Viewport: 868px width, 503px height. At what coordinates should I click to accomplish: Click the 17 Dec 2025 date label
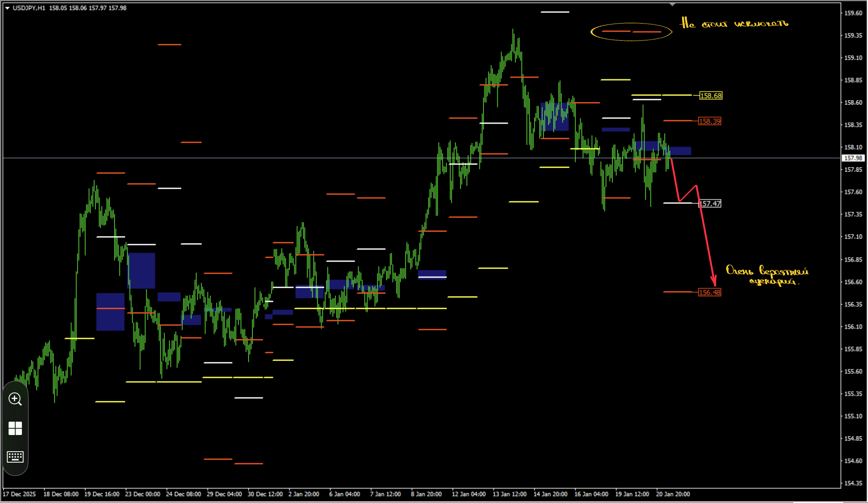[x=19, y=494]
